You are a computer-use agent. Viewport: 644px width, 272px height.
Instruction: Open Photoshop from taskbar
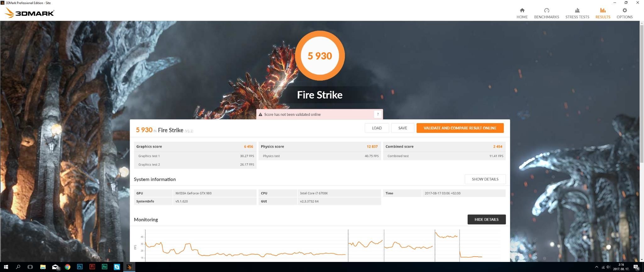tap(80, 267)
